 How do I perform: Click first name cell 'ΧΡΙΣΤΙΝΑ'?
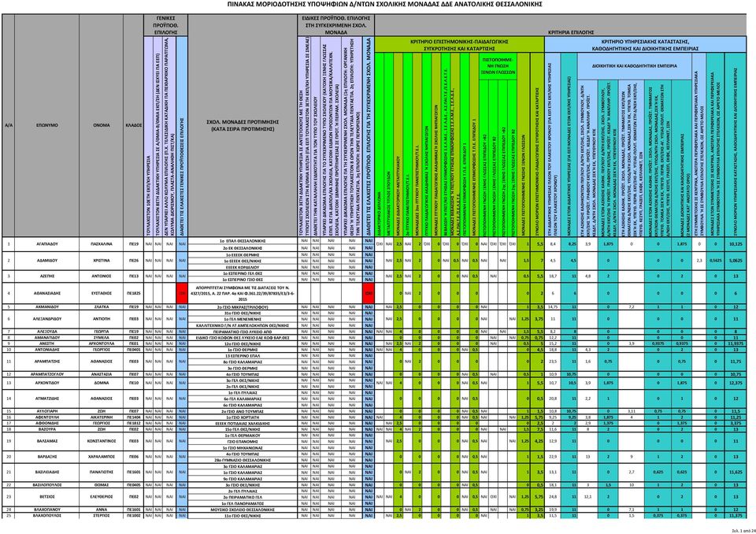coord(102,261)
